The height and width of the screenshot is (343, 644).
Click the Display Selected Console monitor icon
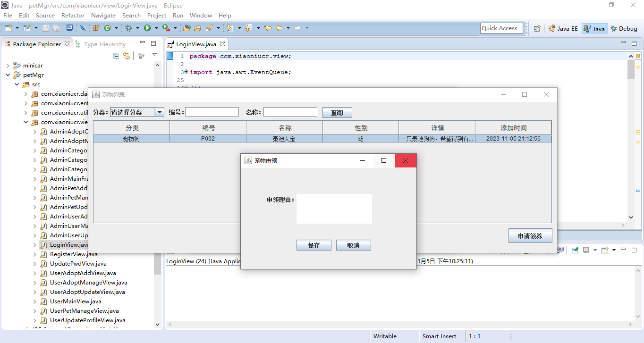(x=586, y=250)
